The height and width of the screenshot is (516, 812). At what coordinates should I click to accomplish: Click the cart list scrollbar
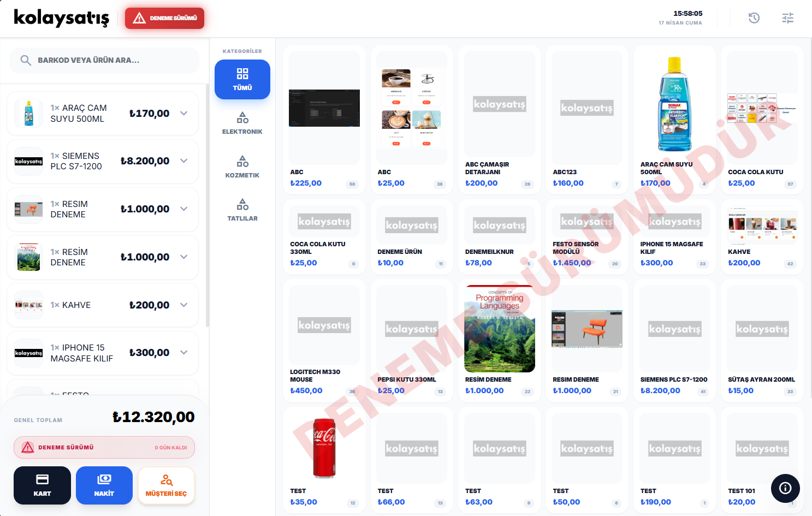[207, 205]
